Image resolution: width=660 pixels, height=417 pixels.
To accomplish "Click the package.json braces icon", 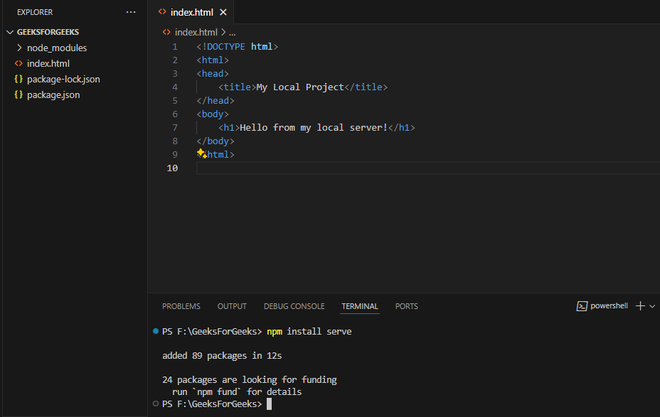I will [18, 95].
